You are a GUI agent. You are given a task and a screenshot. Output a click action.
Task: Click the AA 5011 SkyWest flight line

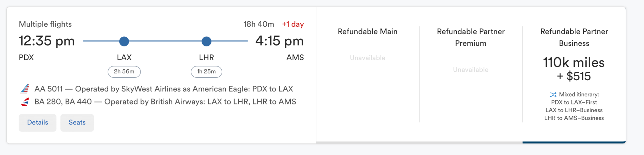(164, 89)
